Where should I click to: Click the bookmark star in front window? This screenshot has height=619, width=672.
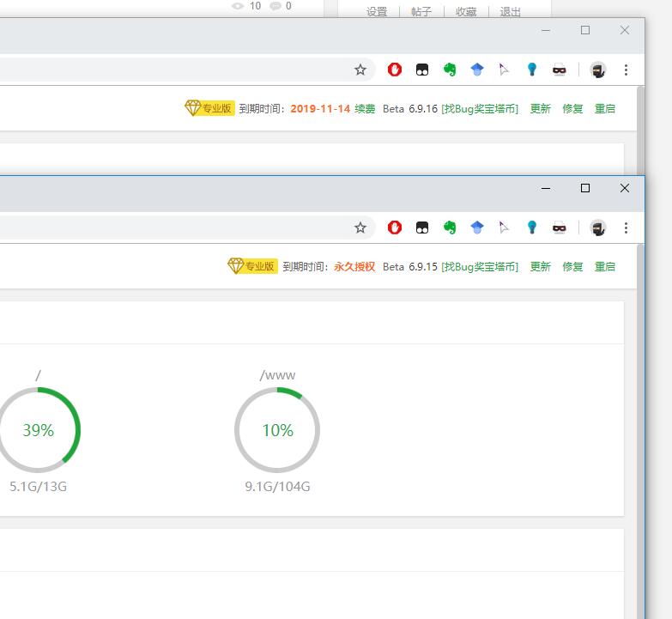click(360, 228)
